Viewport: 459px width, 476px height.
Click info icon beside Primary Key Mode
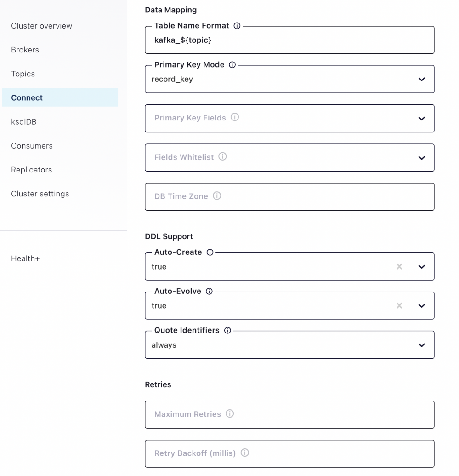click(x=232, y=65)
